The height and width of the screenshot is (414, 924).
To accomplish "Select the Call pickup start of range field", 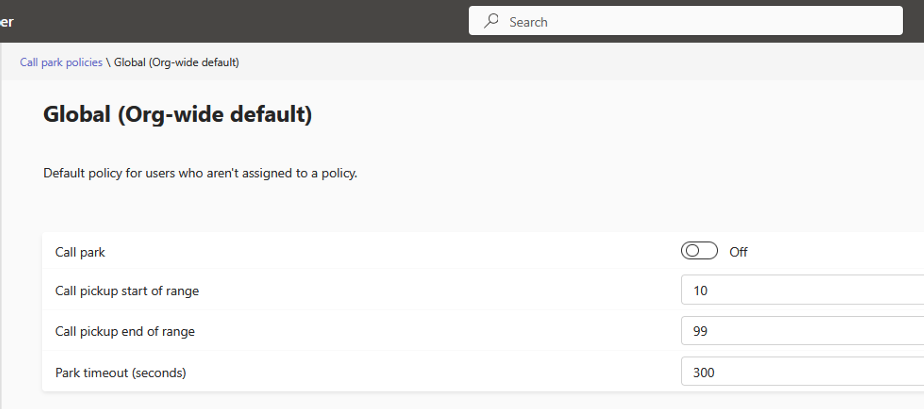I will [x=803, y=290].
